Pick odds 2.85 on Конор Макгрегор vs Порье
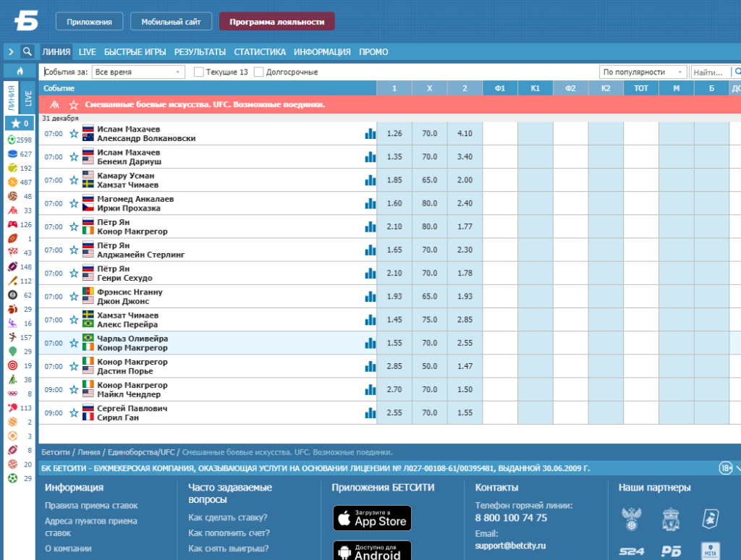The height and width of the screenshot is (560, 741). [394, 366]
